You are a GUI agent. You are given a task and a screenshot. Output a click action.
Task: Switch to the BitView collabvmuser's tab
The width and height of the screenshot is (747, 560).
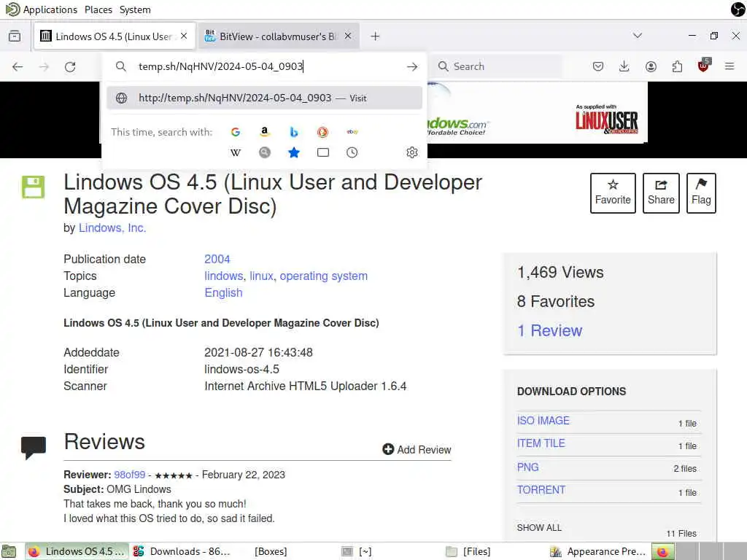coord(279,36)
